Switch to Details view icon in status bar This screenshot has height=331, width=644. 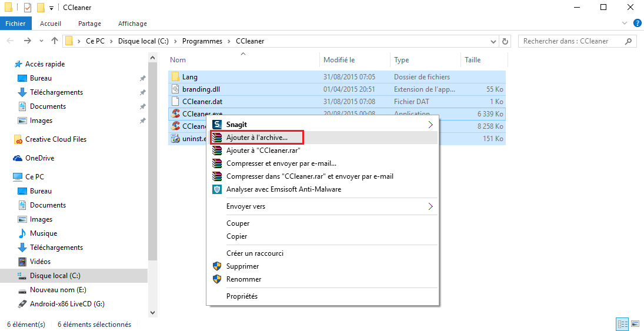(622, 324)
